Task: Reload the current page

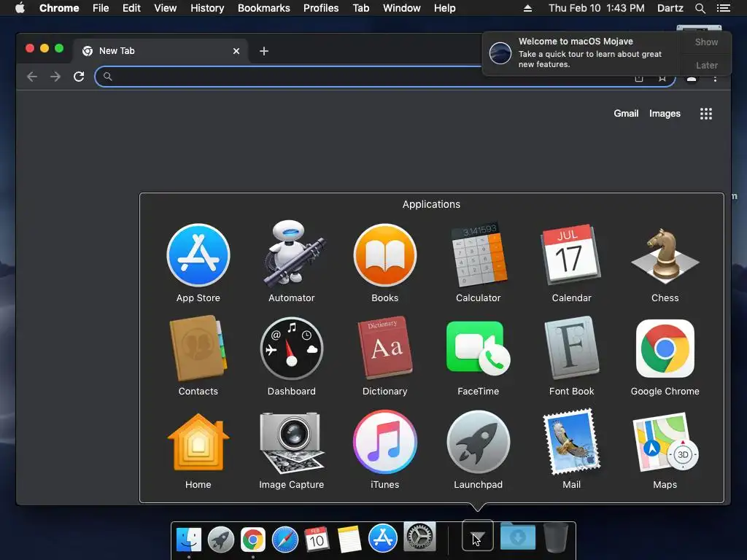Action: coord(79,77)
